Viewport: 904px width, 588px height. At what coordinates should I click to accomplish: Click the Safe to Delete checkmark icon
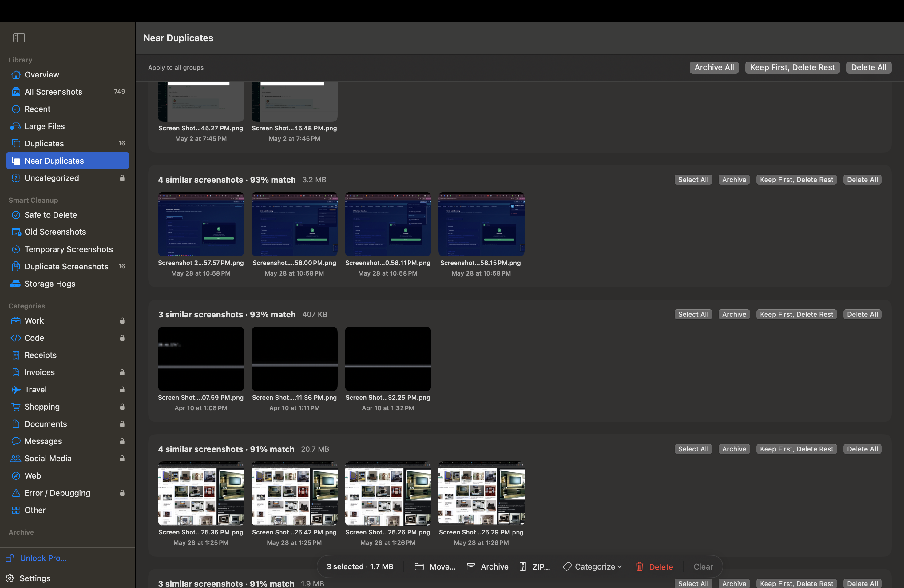16,215
